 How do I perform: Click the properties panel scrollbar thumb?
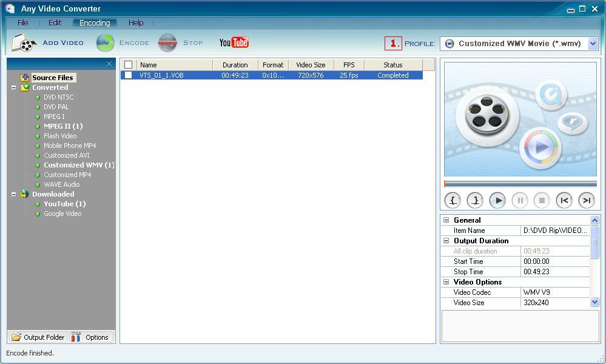595,242
